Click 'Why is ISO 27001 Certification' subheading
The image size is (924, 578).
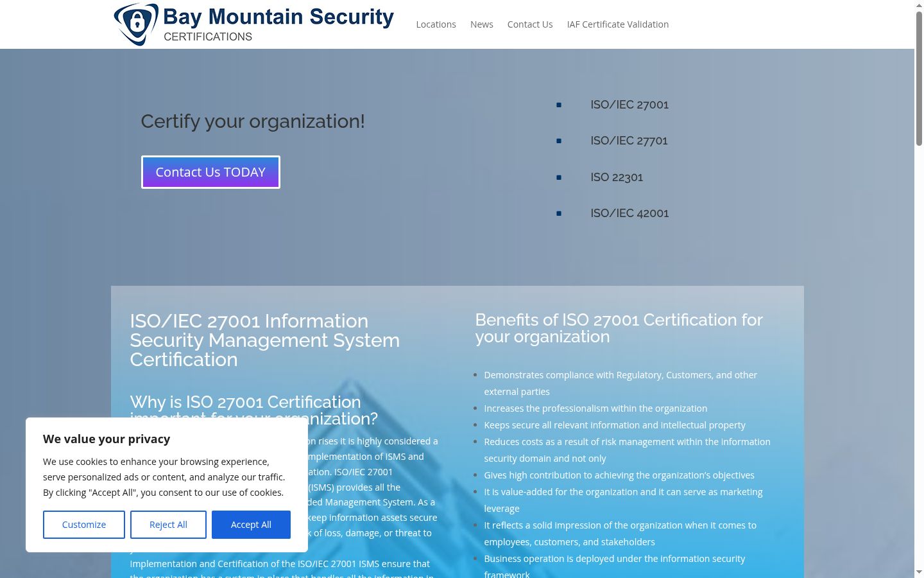[253, 410]
